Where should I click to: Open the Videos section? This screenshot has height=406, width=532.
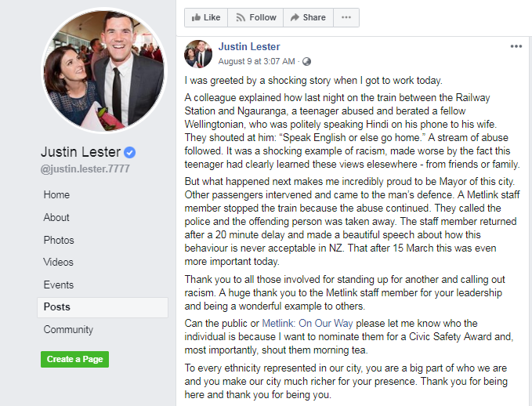coord(58,262)
